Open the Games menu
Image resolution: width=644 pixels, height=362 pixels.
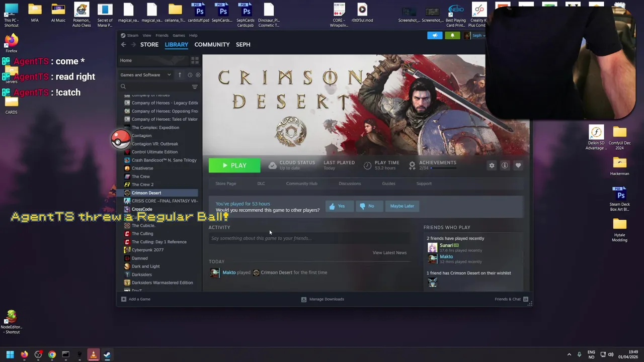(x=179, y=35)
